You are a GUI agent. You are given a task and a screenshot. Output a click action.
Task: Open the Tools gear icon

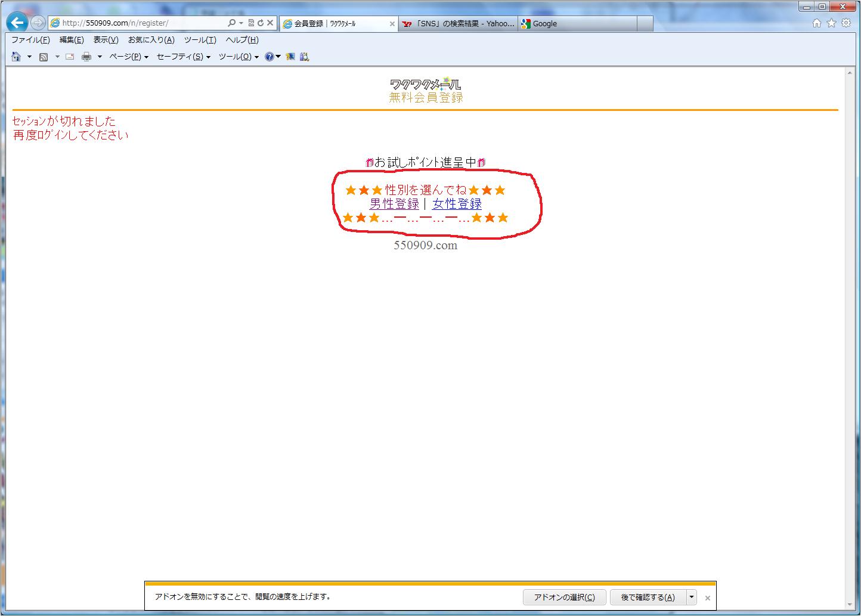coord(846,23)
